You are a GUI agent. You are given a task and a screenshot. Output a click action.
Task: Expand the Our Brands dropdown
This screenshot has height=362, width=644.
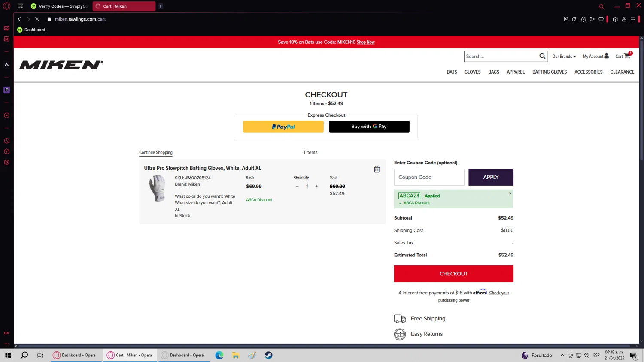tap(564, 57)
